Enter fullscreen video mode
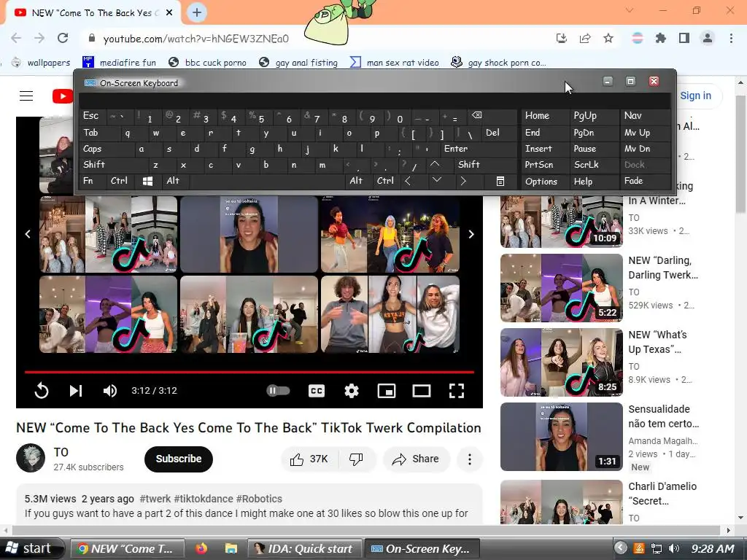 click(x=457, y=391)
